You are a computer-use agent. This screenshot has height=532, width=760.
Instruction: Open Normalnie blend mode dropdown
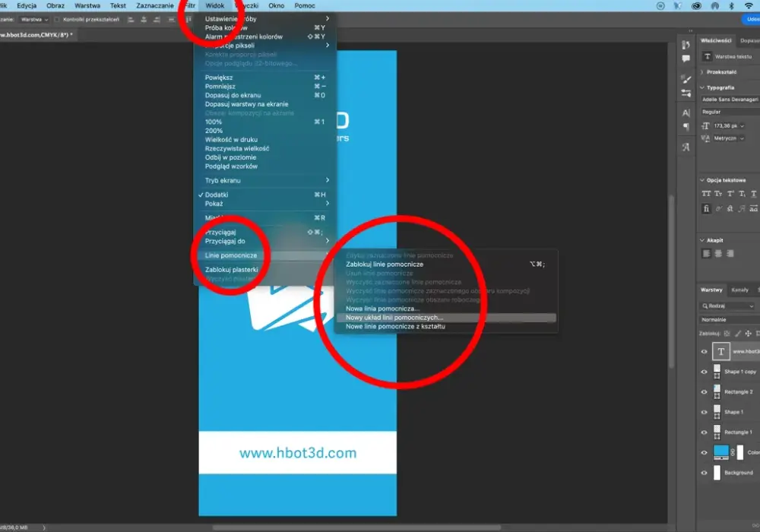(730, 320)
